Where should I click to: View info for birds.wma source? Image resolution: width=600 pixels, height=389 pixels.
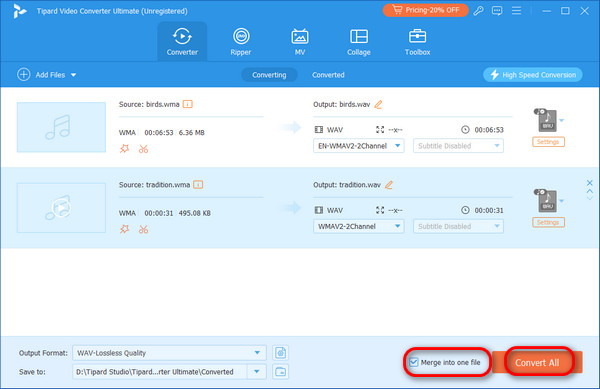[188, 104]
